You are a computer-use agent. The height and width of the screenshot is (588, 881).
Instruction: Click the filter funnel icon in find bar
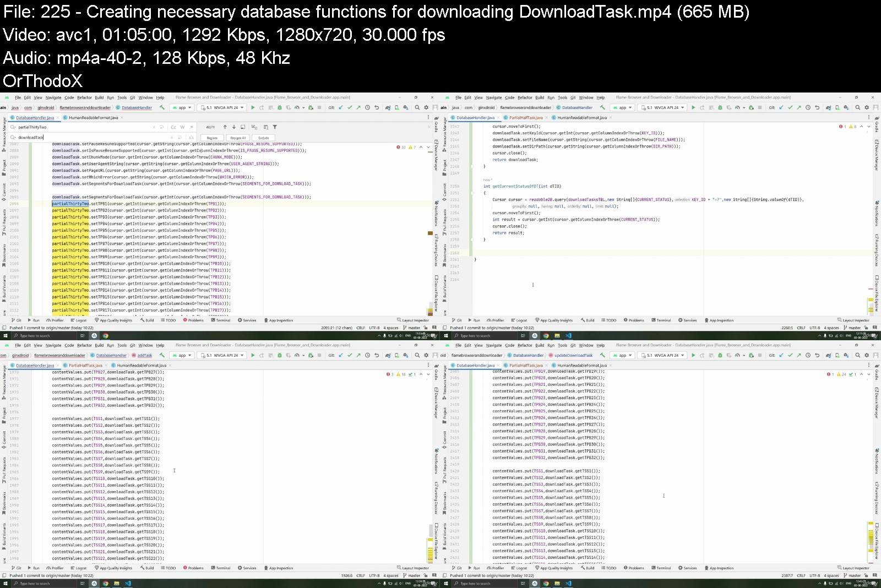pyautogui.click(x=275, y=127)
